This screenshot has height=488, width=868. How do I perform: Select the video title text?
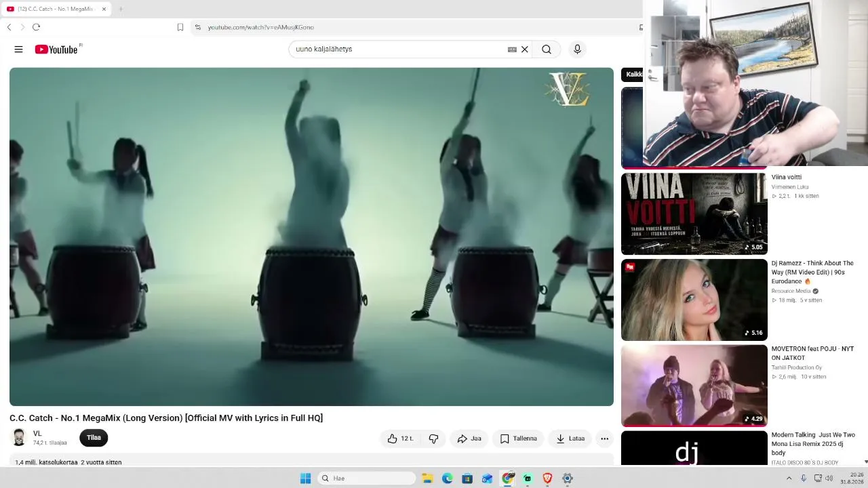coord(166,418)
